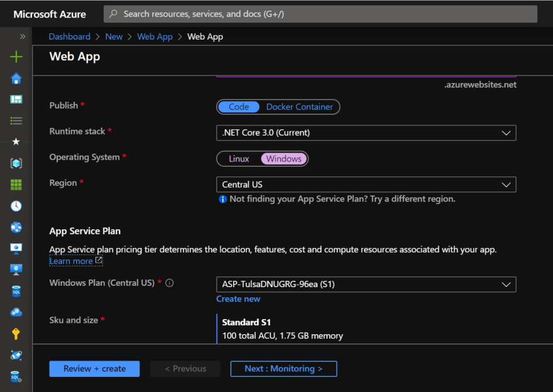This screenshot has height=392, width=553.
Task: Click the current Web App breadcrumb
Action: tap(205, 36)
